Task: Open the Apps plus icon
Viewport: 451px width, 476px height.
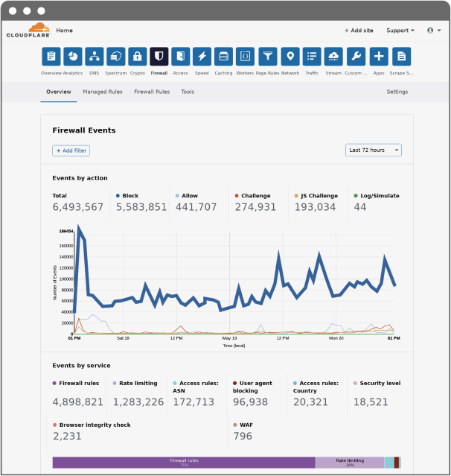Action: [x=379, y=57]
